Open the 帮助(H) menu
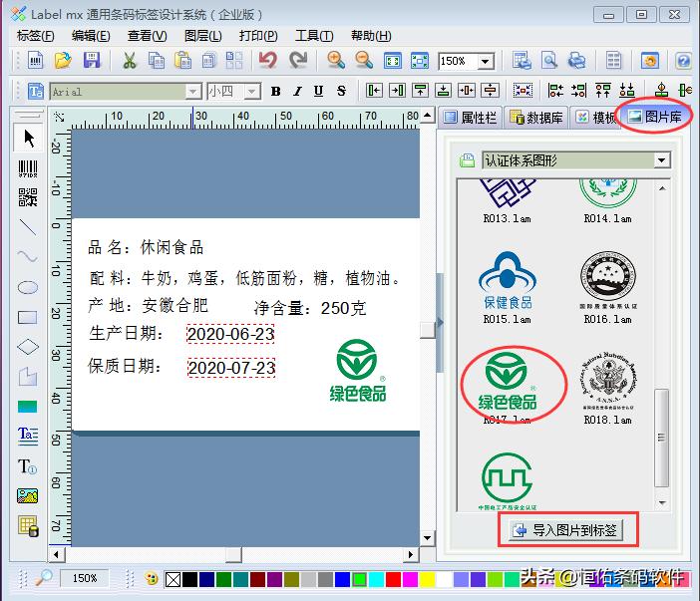Screen dimensions: 700x601 pyautogui.click(x=371, y=36)
